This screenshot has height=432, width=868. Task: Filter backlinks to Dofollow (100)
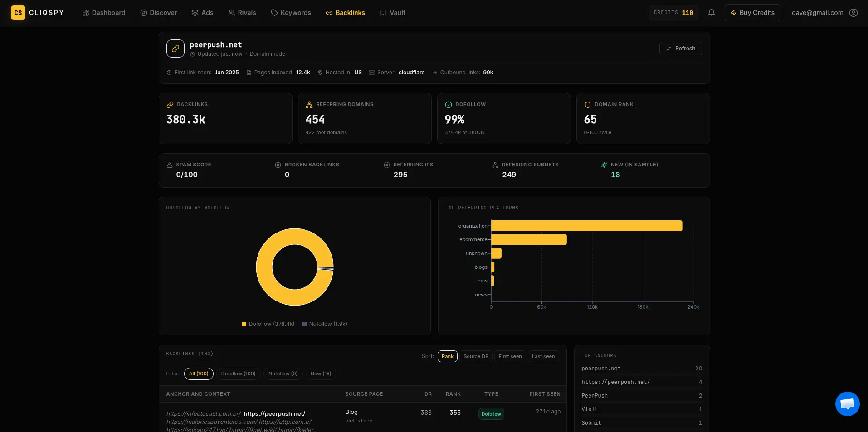tap(238, 374)
